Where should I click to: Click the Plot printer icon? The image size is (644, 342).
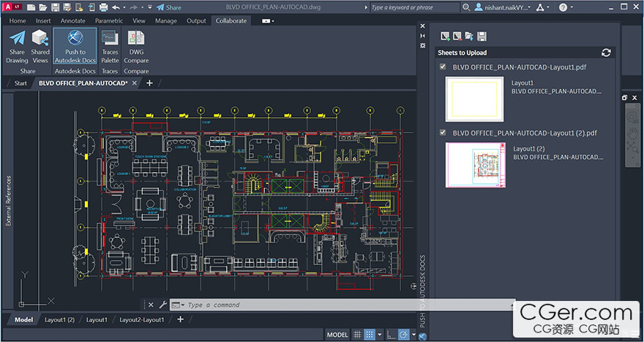pos(103,7)
